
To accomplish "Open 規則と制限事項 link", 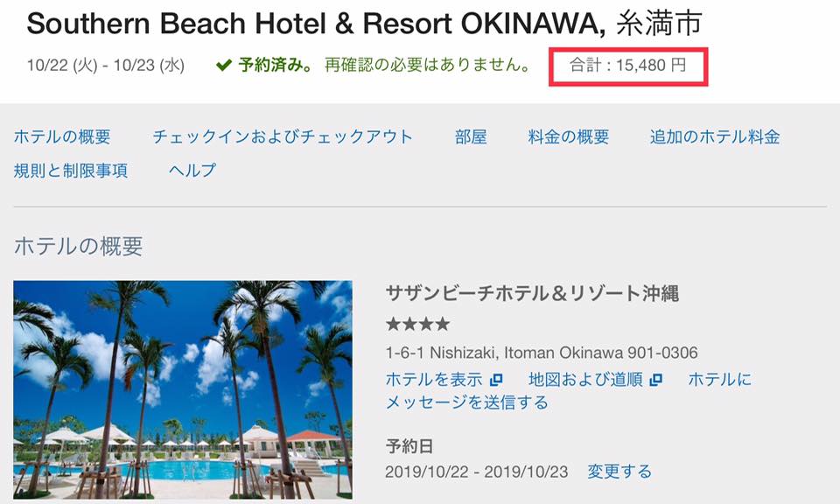I will pyautogui.click(x=71, y=171).
